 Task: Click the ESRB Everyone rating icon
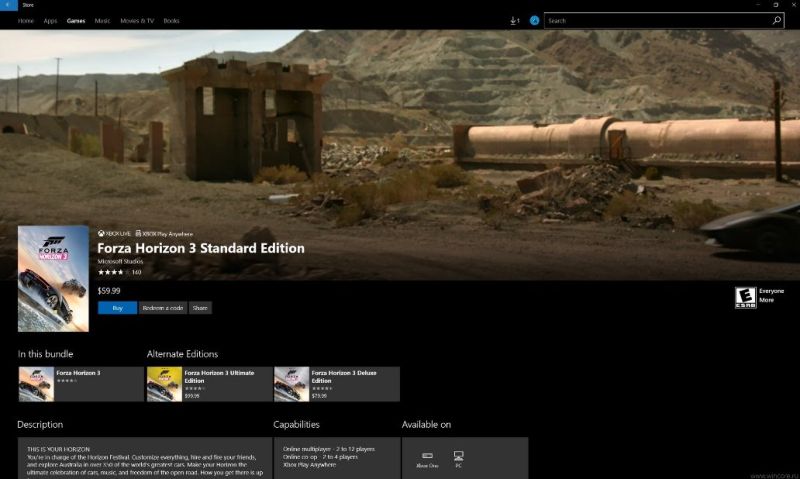click(745, 297)
